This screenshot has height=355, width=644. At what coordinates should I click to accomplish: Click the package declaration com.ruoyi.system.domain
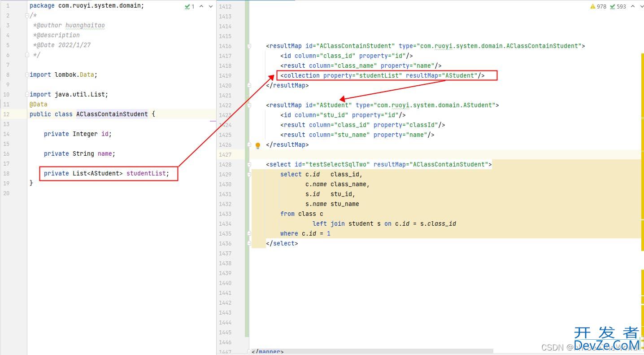click(87, 5)
